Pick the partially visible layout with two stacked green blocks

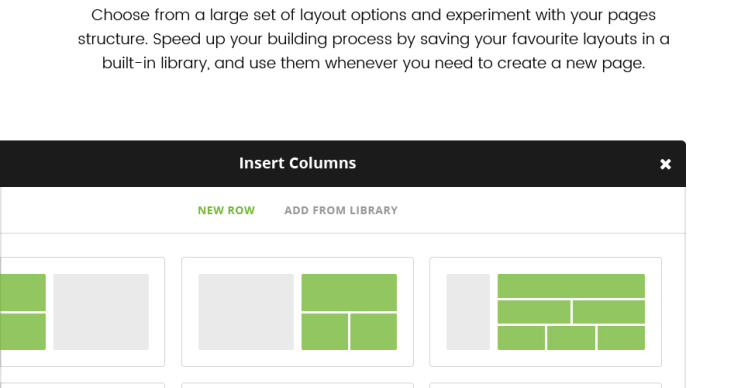tap(82, 312)
